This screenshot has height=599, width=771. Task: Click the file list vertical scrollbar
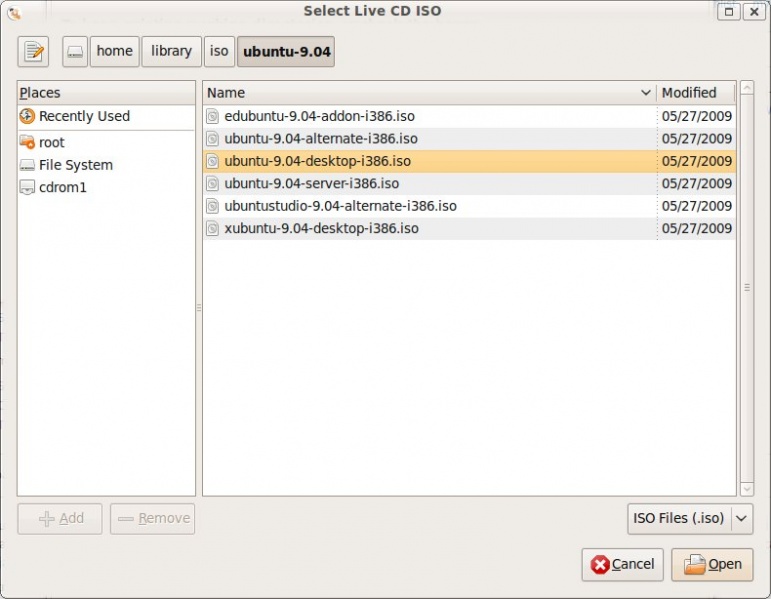(x=746, y=288)
